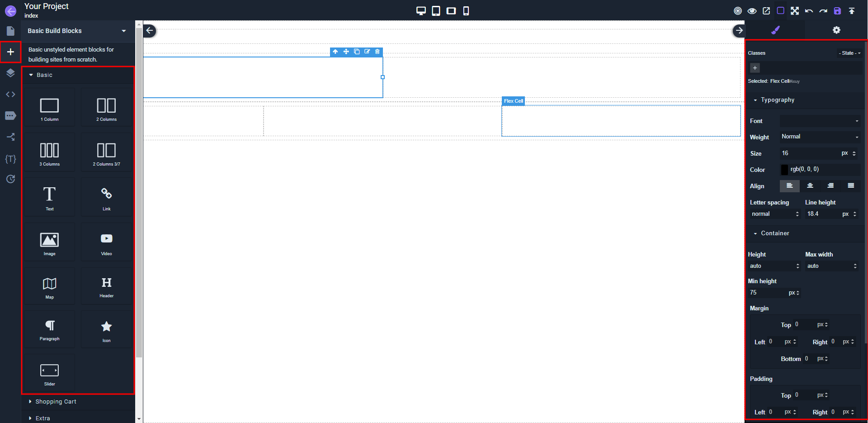Open the Style Manager brush tab
The height and width of the screenshot is (423, 868).
click(x=776, y=30)
